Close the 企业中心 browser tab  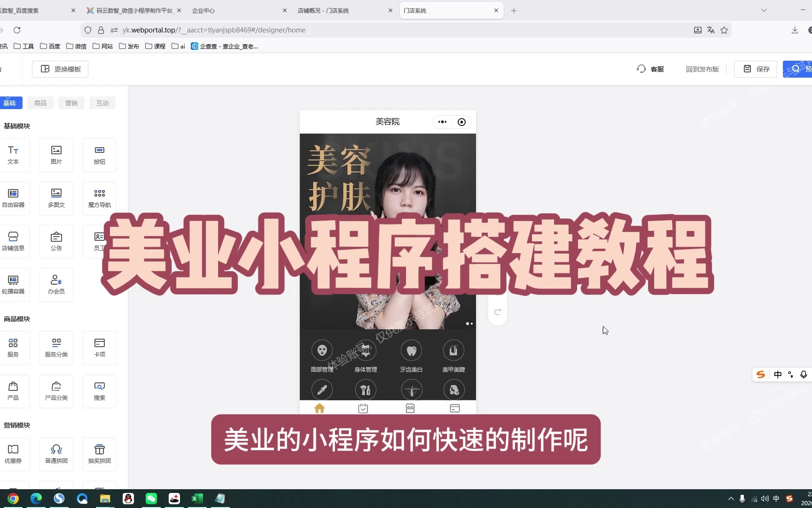tap(285, 10)
